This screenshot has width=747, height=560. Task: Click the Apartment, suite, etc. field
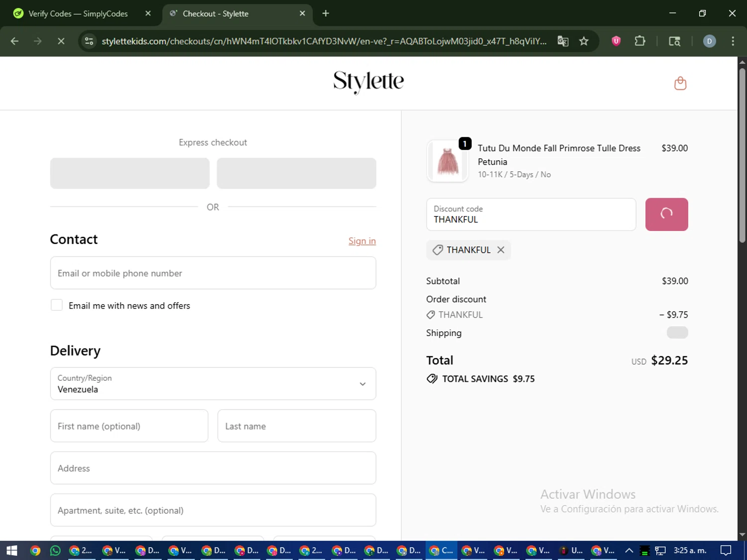click(x=213, y=510)
